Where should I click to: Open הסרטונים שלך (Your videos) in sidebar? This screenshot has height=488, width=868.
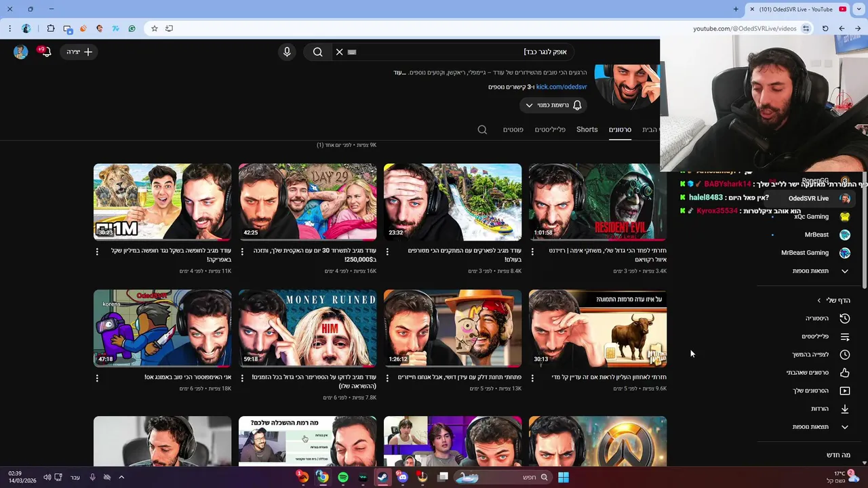pos(811,390)
